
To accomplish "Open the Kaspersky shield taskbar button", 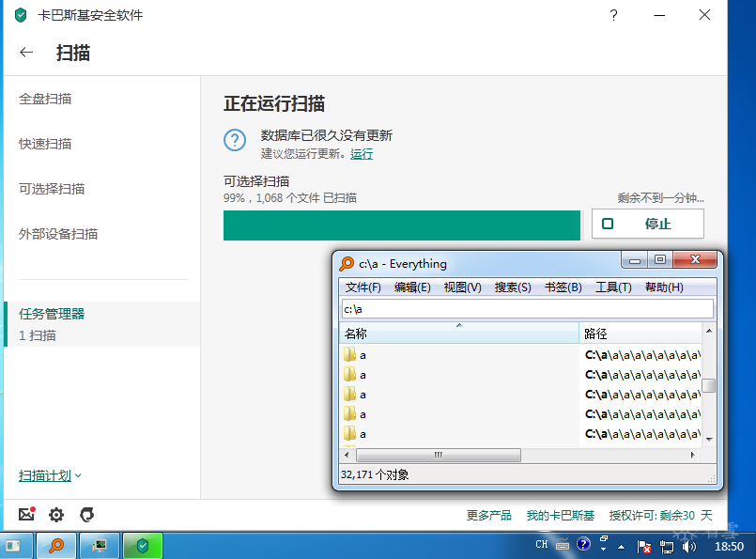I will pos(142,546).
